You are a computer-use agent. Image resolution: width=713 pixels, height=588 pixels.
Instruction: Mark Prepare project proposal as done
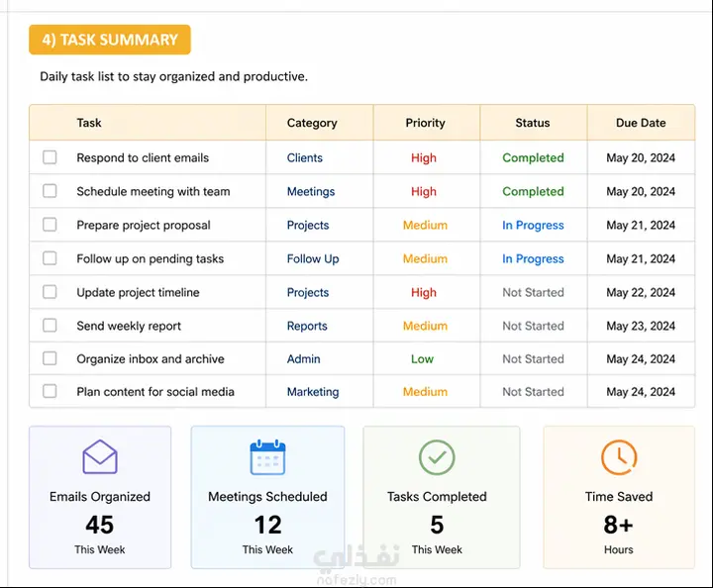point(50,225)
